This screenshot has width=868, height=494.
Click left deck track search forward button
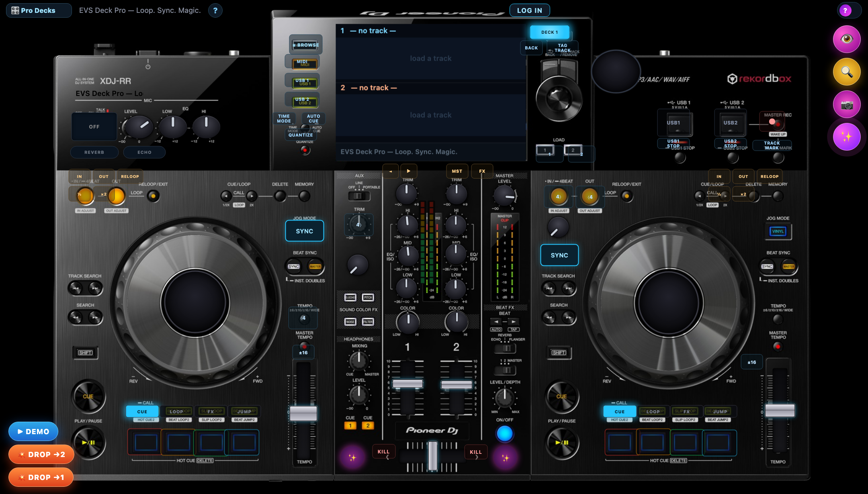click(95, 288)
